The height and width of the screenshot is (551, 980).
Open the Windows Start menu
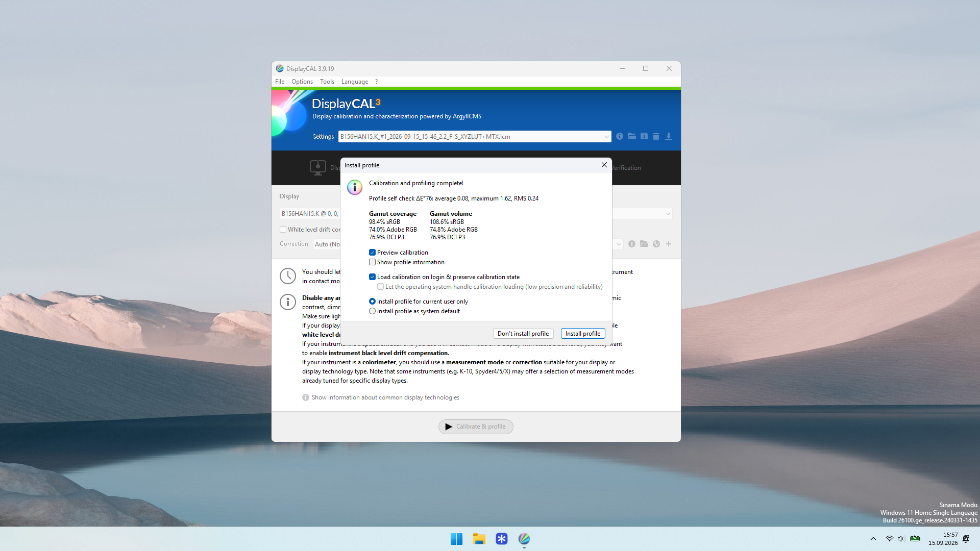pyautogui.click(x=456, y=539)
